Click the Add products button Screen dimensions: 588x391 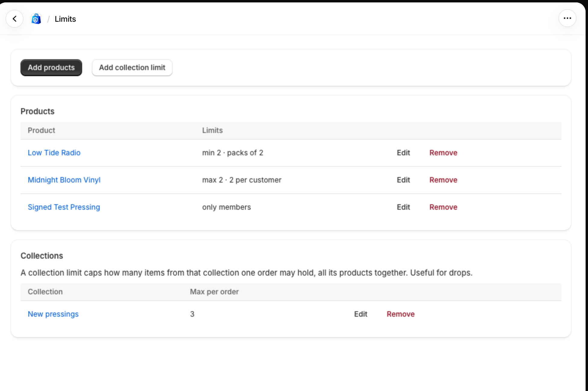point(51,67)
